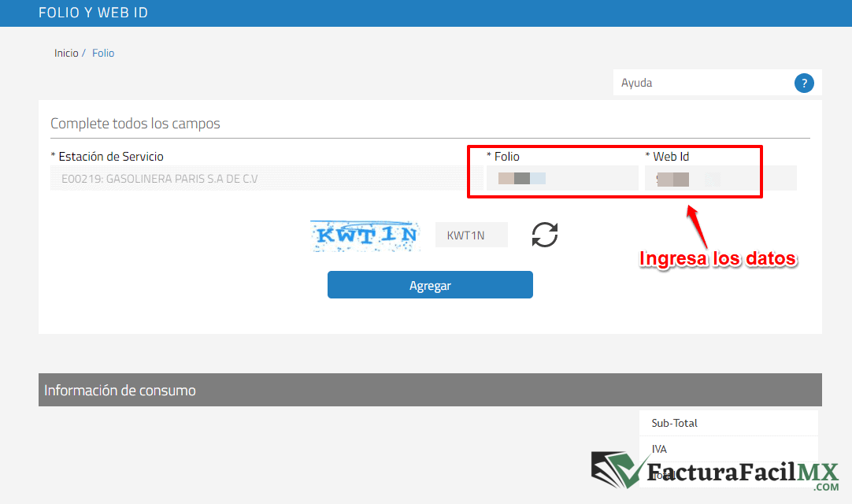Expand the Información de consumo section
The height and width of the screenshot is (504, 852).
430,390
